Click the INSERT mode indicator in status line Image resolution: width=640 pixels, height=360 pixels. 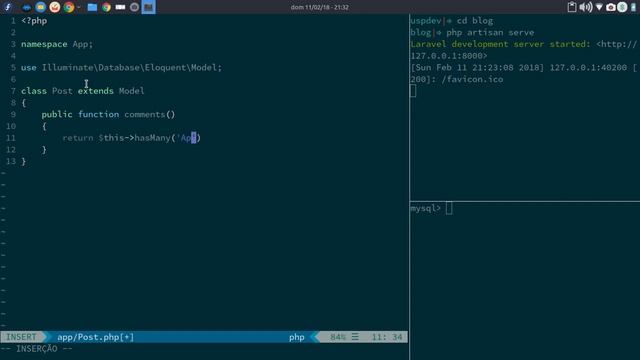[21, 337]
